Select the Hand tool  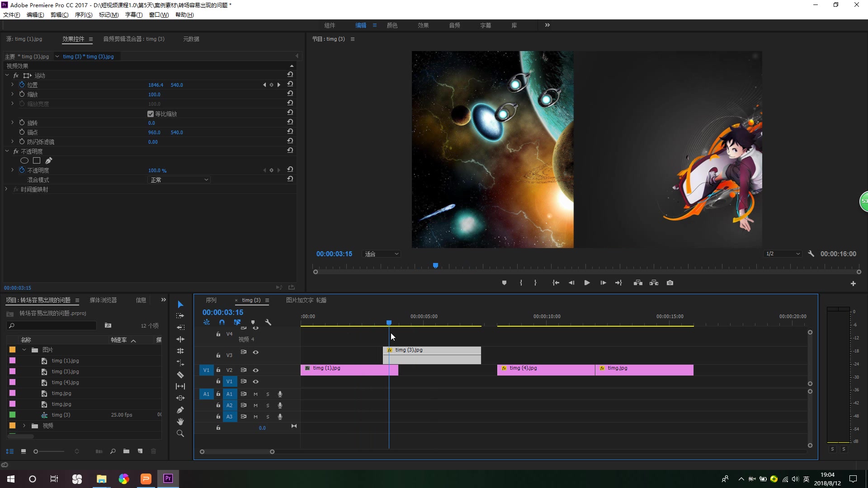pyautogui.click(x=180, y=422)
